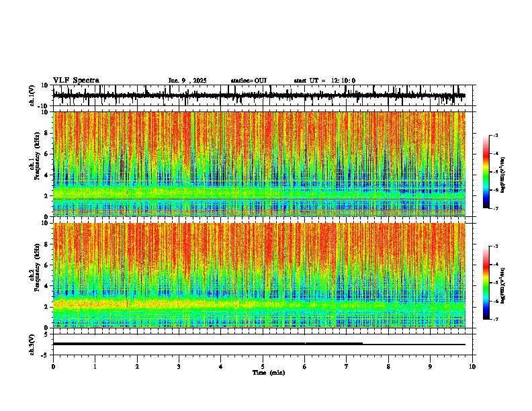Click the ch.2 spectrogram color scale bar

coord(486,283)
